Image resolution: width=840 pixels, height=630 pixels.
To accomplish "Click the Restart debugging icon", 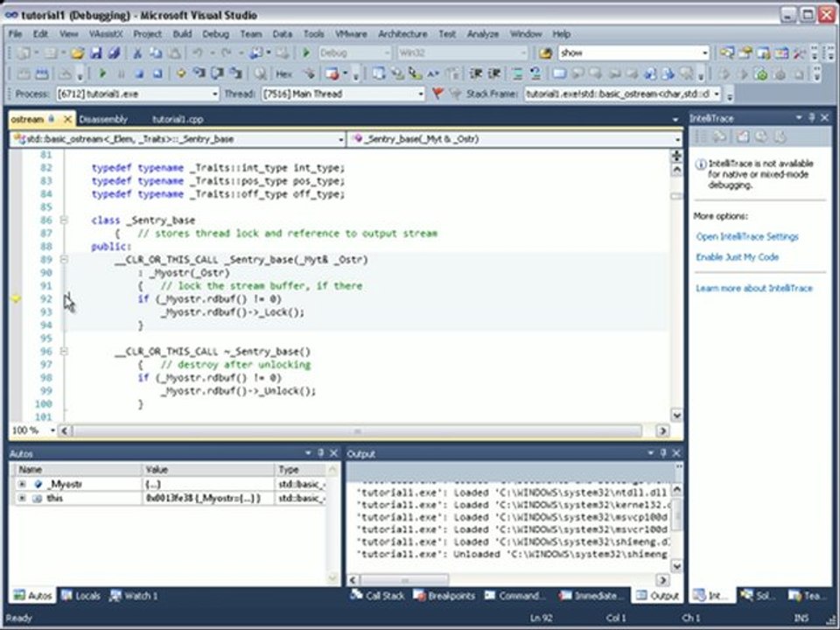I will click(157, 73).
